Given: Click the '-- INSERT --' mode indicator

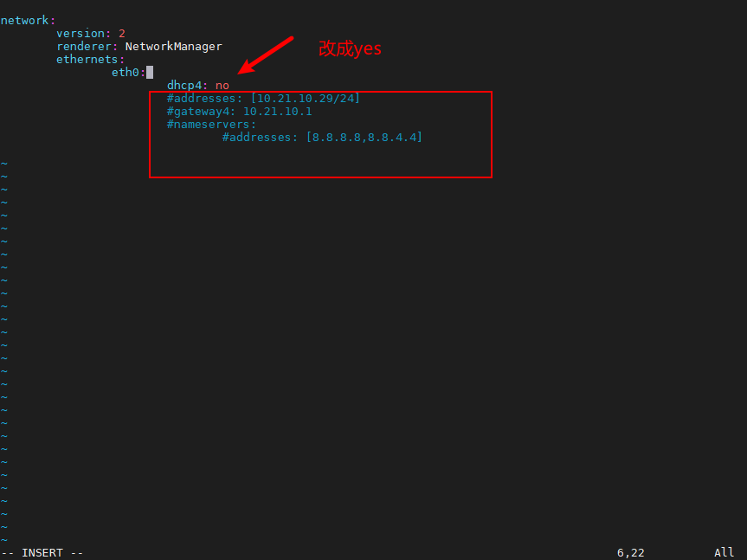Looking at the screenshot, I should 42,553.
